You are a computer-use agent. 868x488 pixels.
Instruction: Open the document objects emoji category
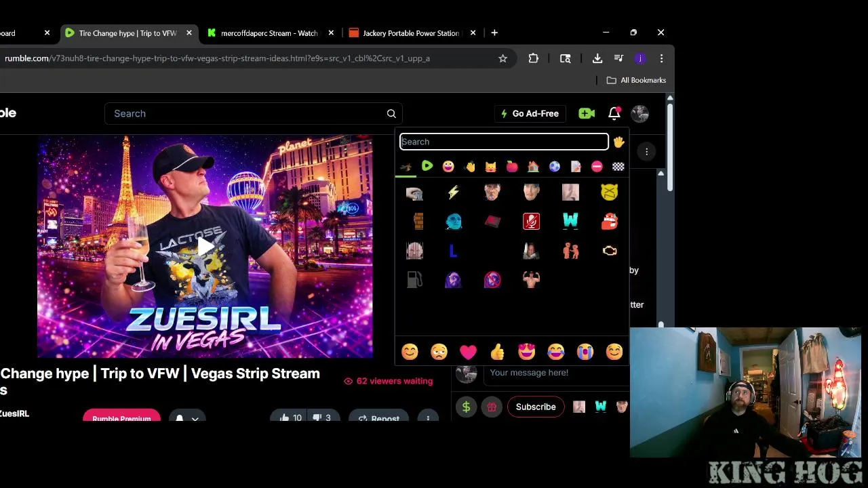(576, 166)
